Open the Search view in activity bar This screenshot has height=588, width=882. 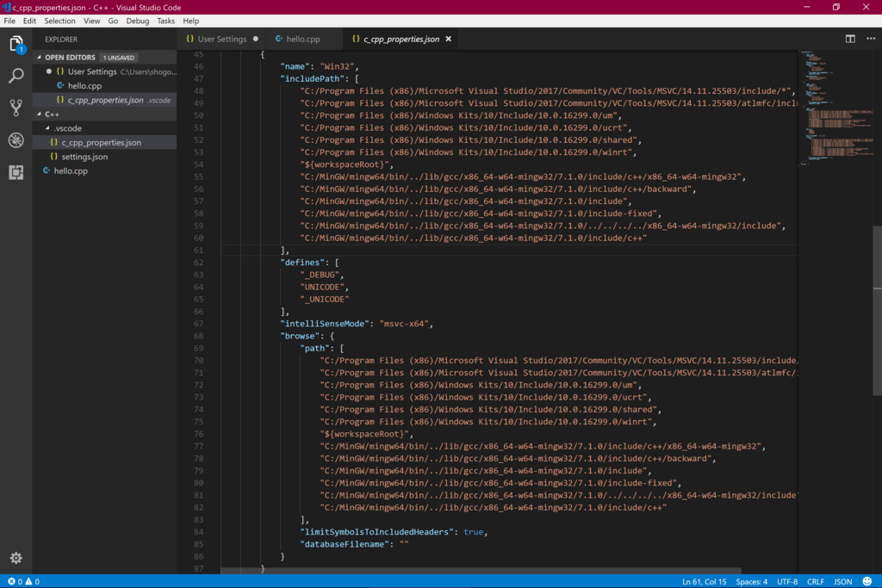tap(16, 75)
